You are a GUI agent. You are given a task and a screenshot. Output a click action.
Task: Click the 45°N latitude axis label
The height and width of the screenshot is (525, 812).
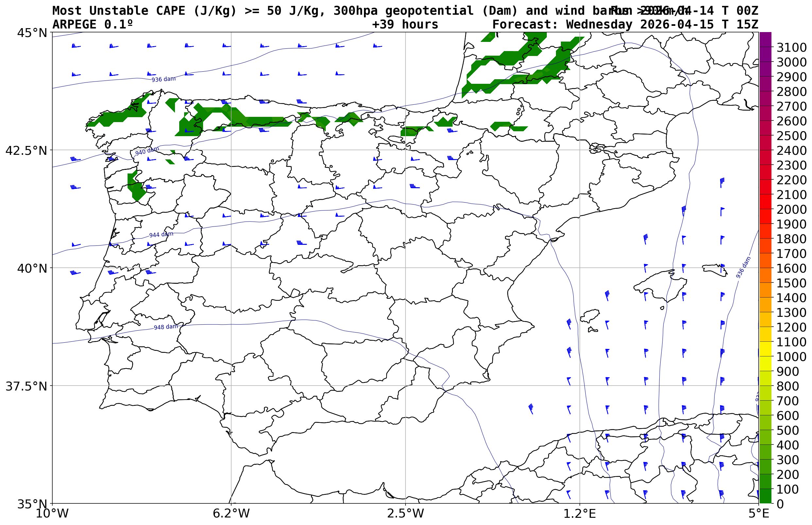point(32,33)
